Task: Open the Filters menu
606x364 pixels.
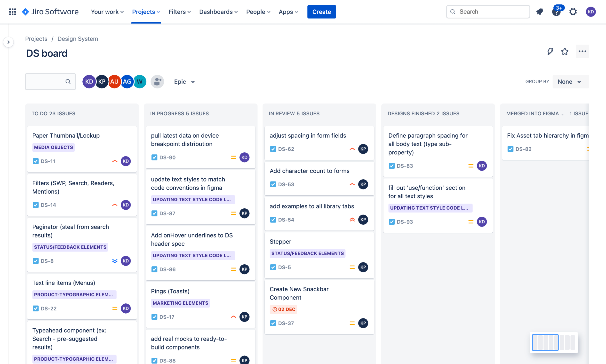Action: coord(180,12)
